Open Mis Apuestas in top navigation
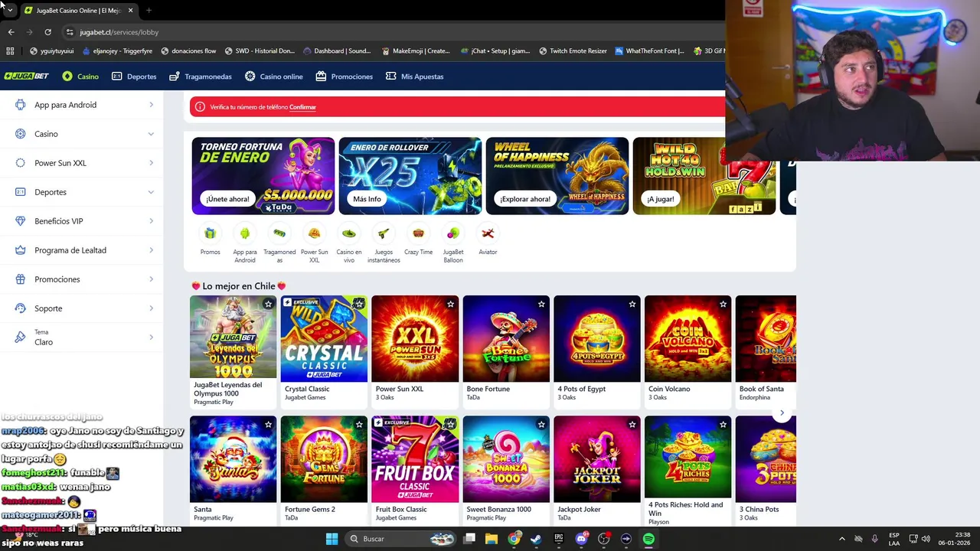Image resolution: width=980 pixels, height=551 pixels. click(415, 77)
